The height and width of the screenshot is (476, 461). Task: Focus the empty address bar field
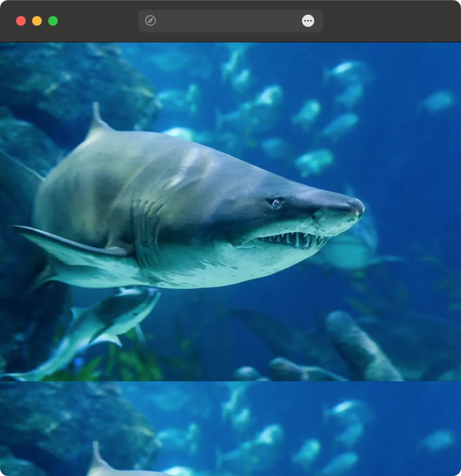pos(230,20)
